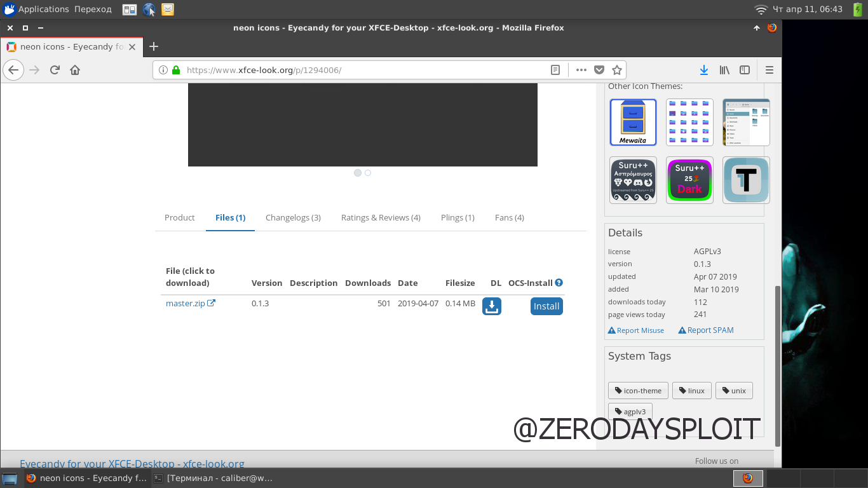868x488 pixels.
Task: Open the Changelogs (3) tab
Action: [x=293, y=217]
